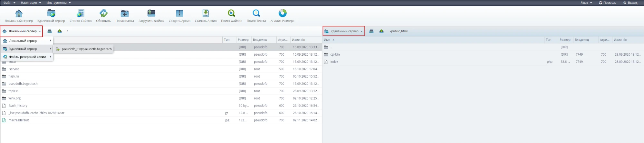
Task: Open the Файл menu
Action: point(9,3)
